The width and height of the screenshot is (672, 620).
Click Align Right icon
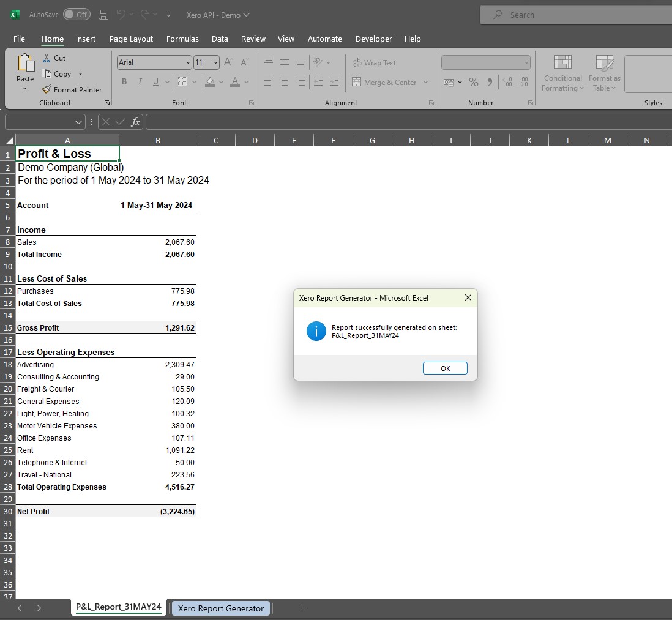point(301,81)
